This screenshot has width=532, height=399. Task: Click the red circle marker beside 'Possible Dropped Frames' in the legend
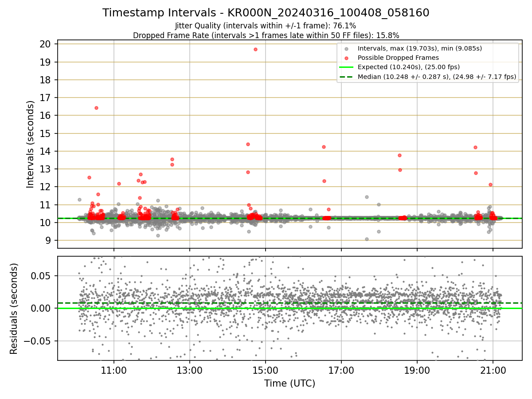coord(347,58)
